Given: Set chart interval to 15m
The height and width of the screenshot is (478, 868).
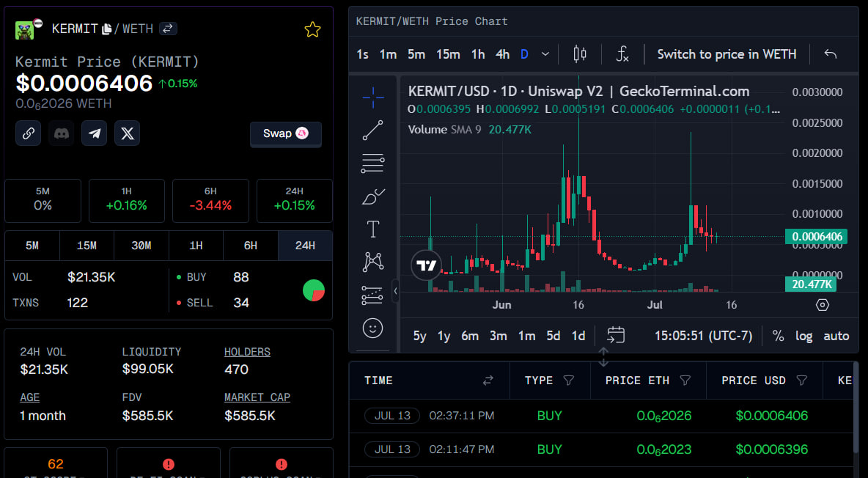Looking at the screenshot, I should point(448,54).
